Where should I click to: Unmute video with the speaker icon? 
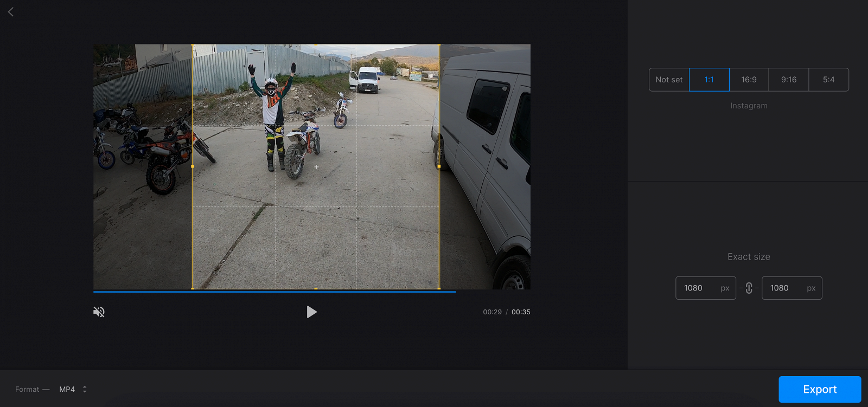(x=99, y=312)
